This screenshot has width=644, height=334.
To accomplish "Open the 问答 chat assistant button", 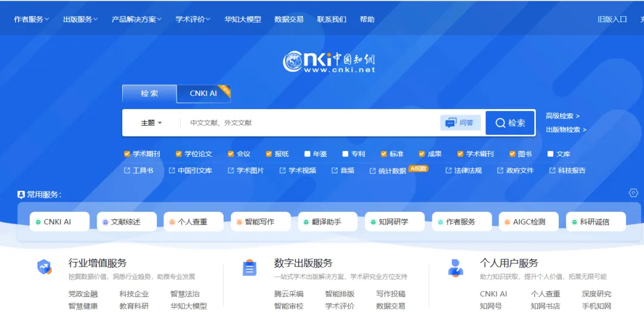I will click(460, 122).
